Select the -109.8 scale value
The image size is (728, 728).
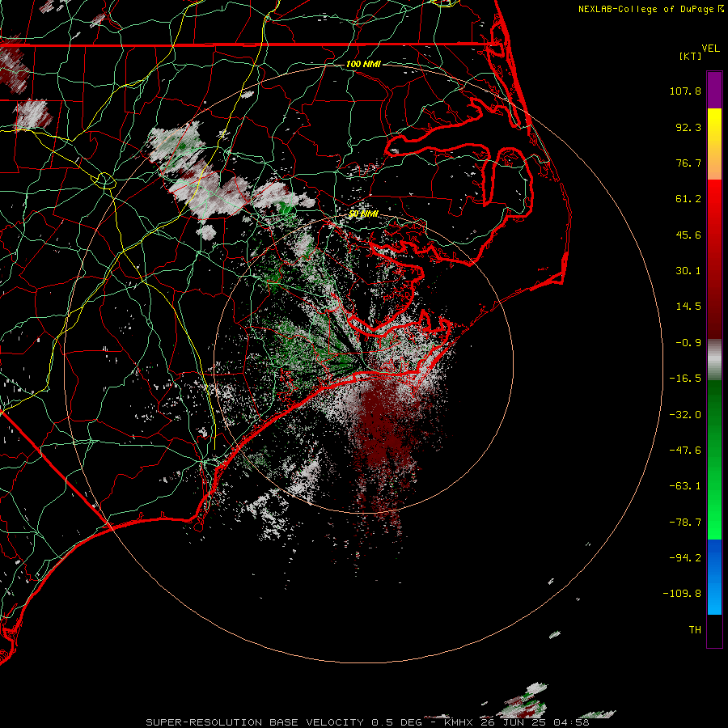[682, 594]
